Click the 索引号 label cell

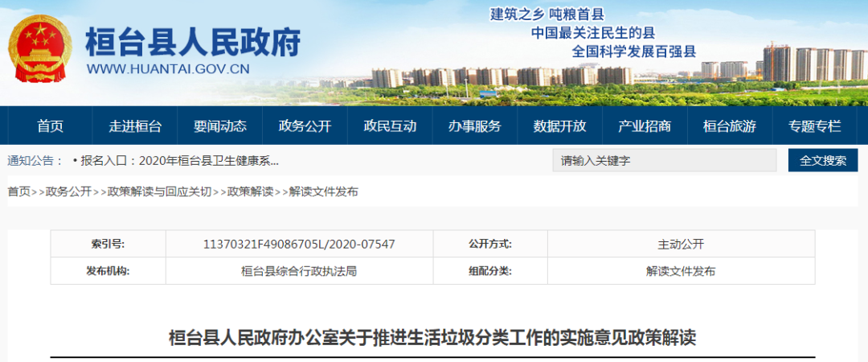pyautogui.click(x=108, y=244)
